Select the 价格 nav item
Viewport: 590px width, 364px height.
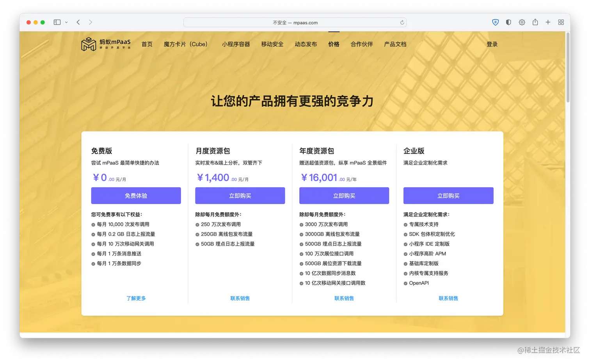(334, 44)
